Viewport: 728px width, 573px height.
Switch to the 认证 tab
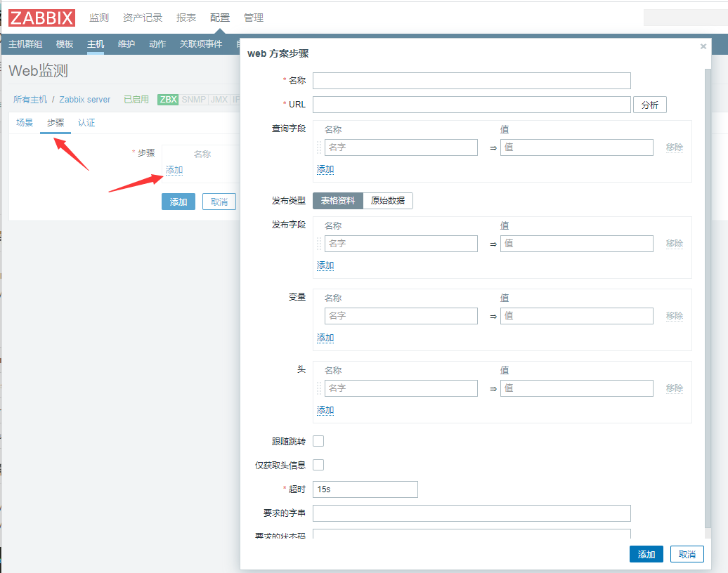coord(86,123)
